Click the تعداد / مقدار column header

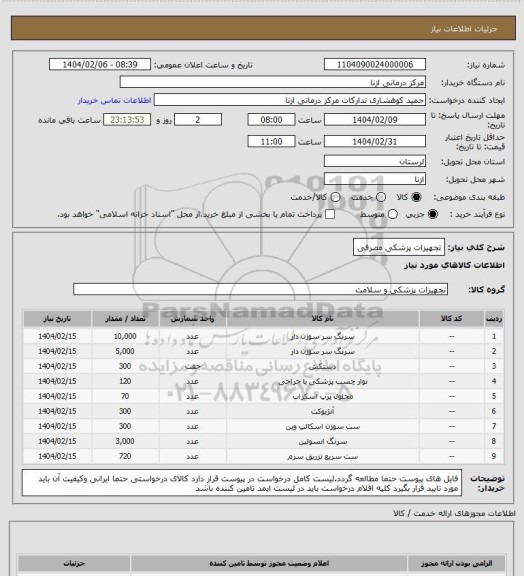pyautogui.click(x=125, y=318)
